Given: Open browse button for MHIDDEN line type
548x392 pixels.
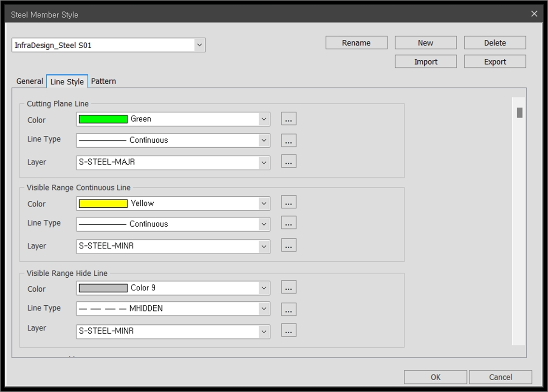Looking at the screenshot, I should (x=289, y=310).
